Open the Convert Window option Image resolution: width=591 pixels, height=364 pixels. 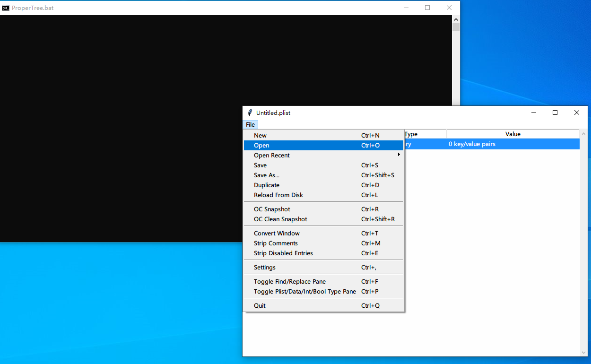click(277, 234)
